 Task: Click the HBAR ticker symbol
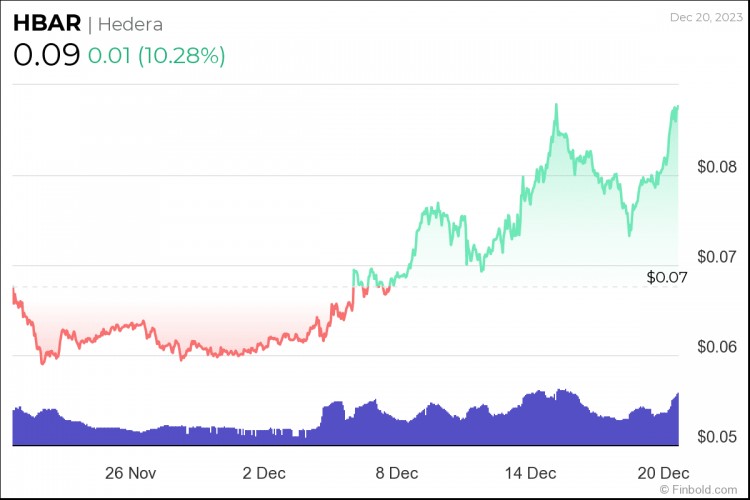click(x=47, y=23)
